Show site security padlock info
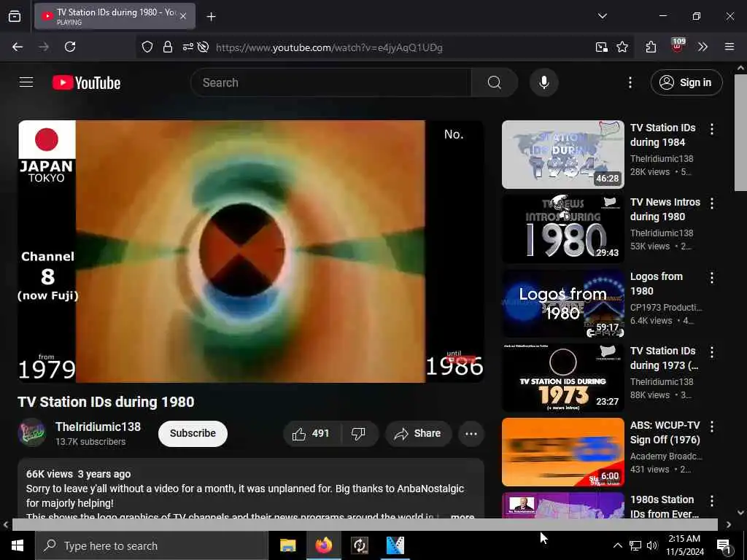 (x=167, y=47)
